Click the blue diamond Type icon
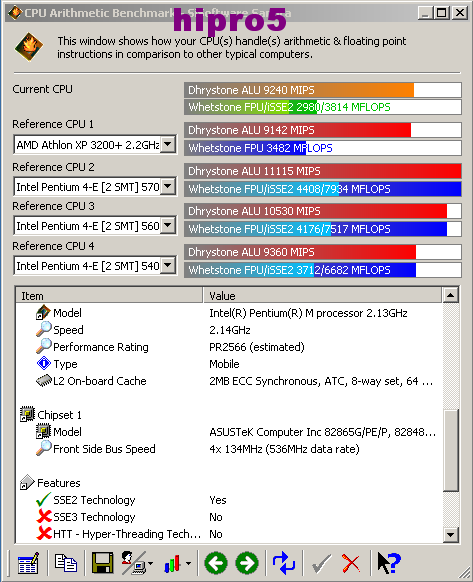The image size is (473, 582). point(44,363)
